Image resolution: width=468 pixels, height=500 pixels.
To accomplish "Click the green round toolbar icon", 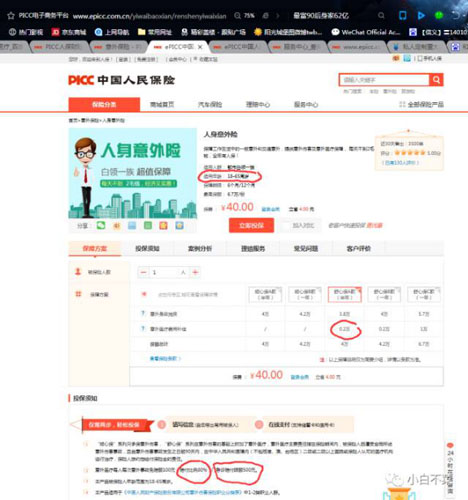I will tap(439, 15).
